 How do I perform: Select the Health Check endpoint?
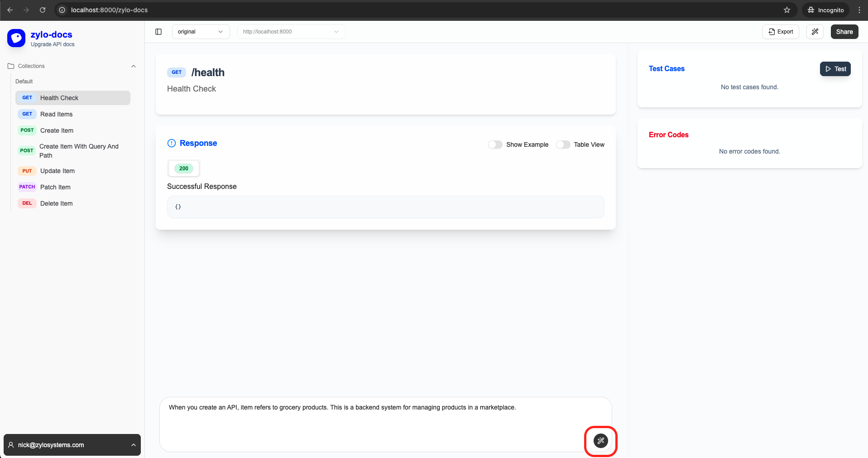click(73, 98)
